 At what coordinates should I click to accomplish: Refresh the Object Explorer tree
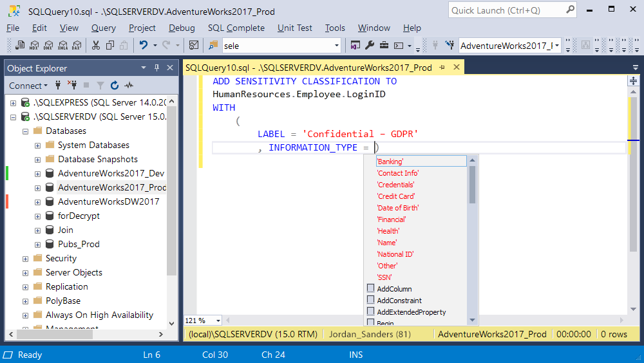coord(115,85)
